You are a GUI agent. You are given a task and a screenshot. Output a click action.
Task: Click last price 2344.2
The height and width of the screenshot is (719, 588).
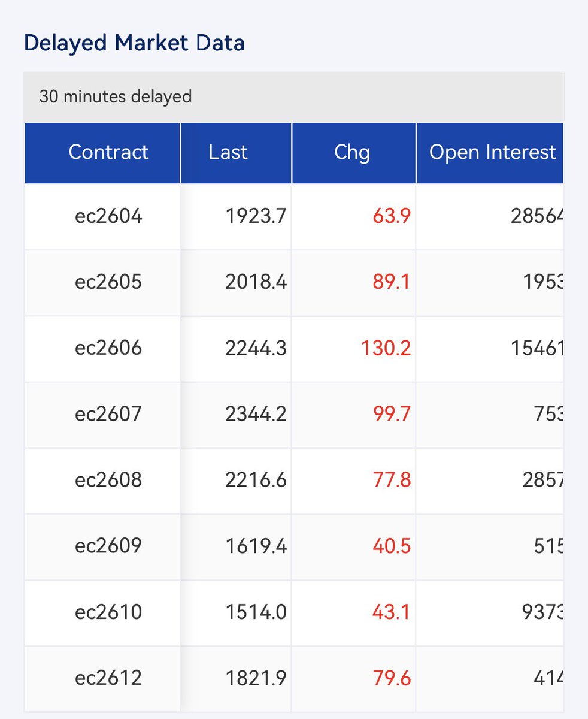click(x=256, y=414)
